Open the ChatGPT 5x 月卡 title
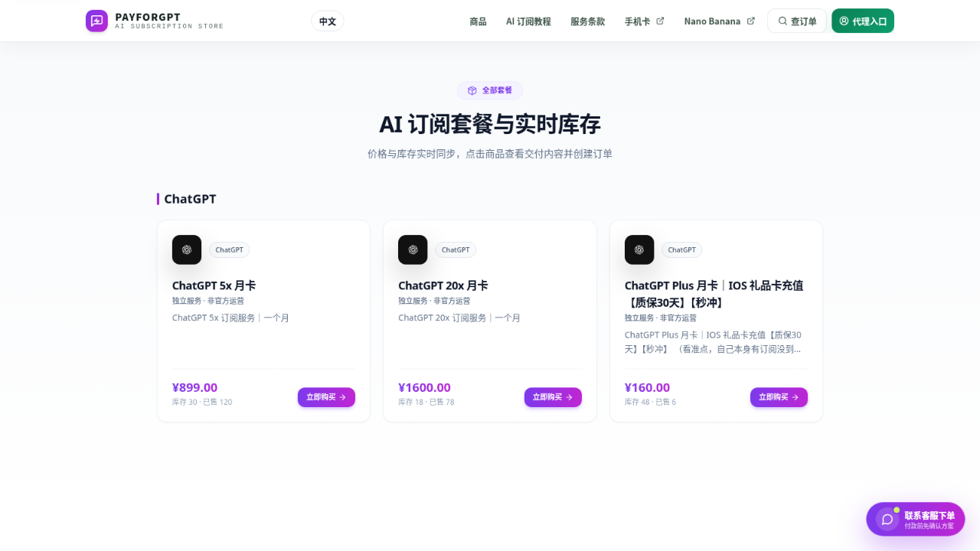 [214, 285]
